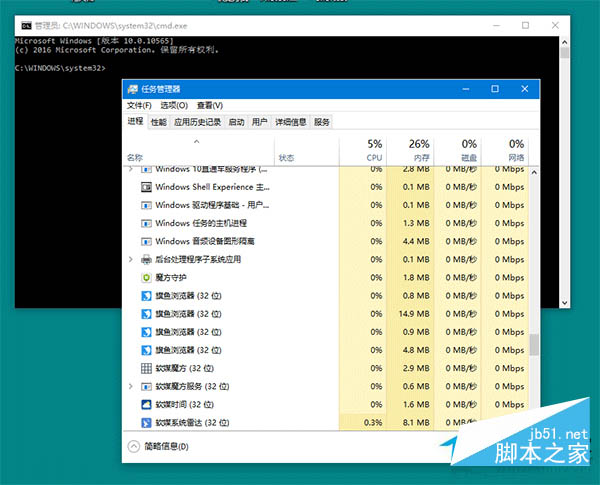Switch to the 启动 tab

pos(236,122)
